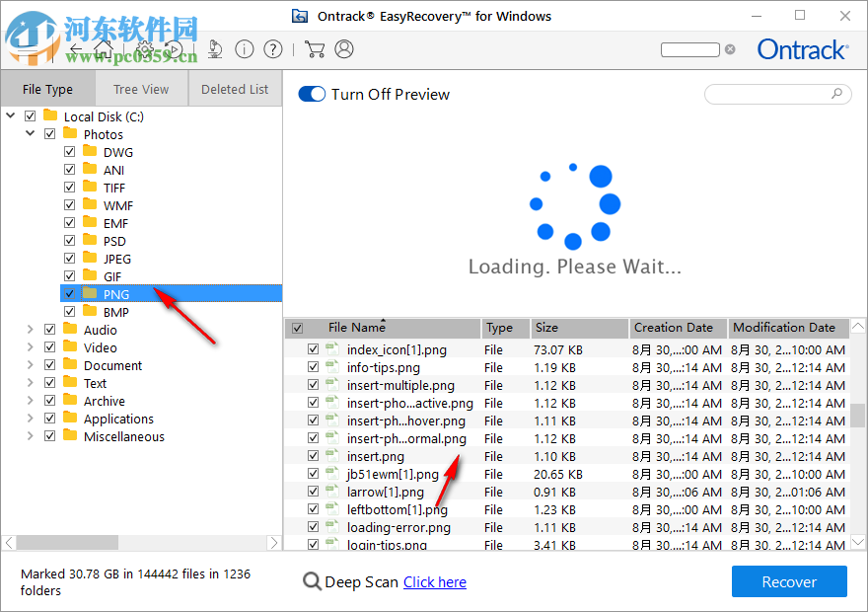The height and width of the screenshot is (612, 868).
Task: Click the search magnifier icon in search box
Action: tap(837, 94)
